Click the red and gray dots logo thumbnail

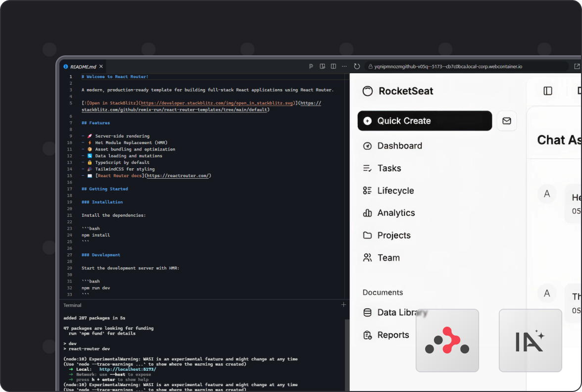coord(447,341)
